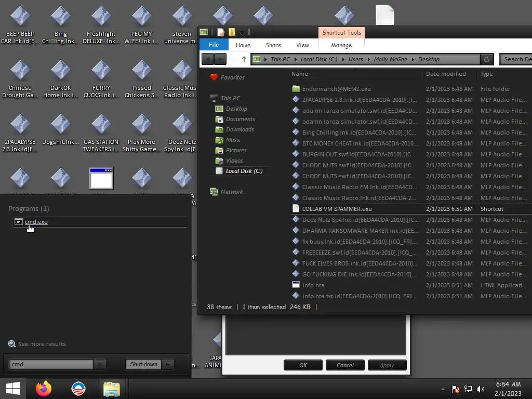Select the Deez Nutz Spy desktop icon
532x399 pixels.
point(181,134)
